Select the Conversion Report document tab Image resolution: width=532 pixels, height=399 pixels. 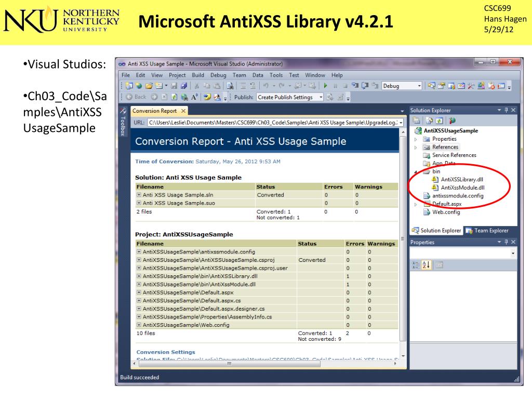tap(154, 111)
